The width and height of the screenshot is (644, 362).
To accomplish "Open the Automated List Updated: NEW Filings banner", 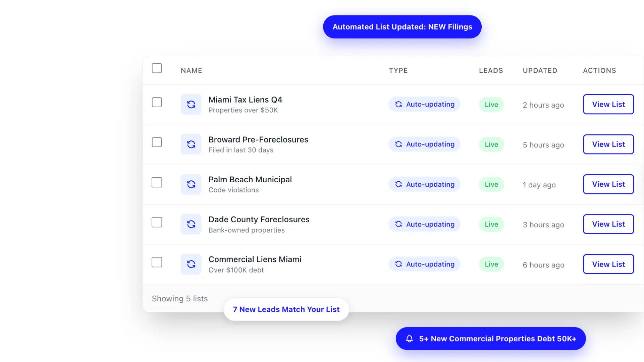I will pyautogui.click(x=402, y=27).
